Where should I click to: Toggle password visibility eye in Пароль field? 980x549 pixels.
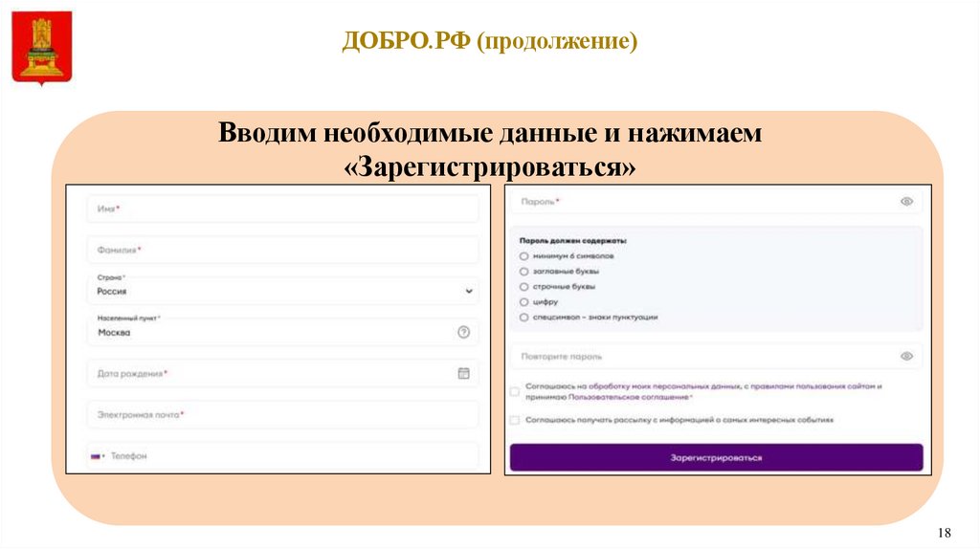coord(906,202)
